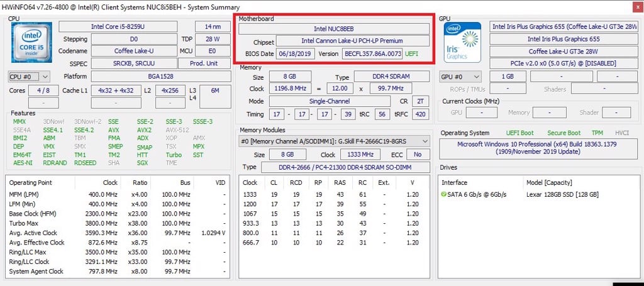This screenshot has width=644, height=286.
Task: Click the memory multiplier 12.00 field
Action: 340,88
